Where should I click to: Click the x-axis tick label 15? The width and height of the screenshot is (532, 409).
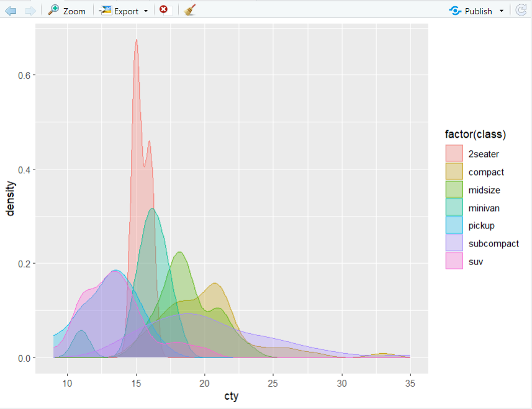[136, 384]
